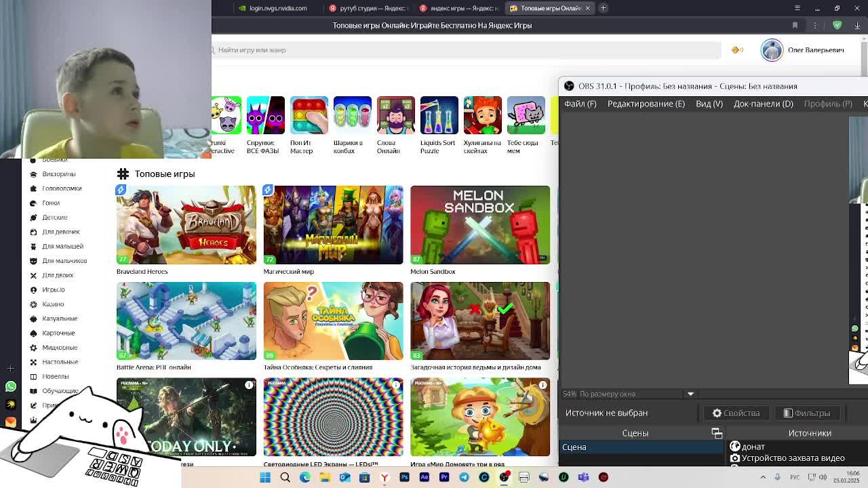Launch Photoshop from the taskbar
868x488 pixels.
[404, 477]
